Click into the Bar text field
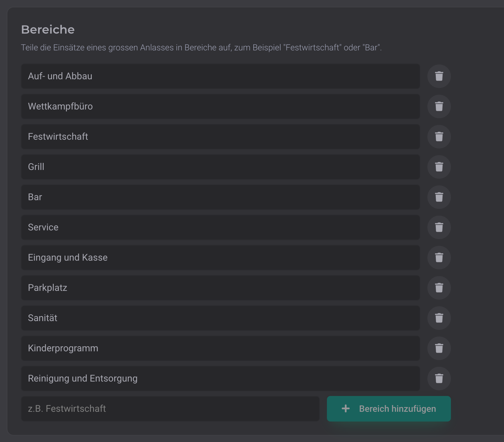 (x=220, y=197)
